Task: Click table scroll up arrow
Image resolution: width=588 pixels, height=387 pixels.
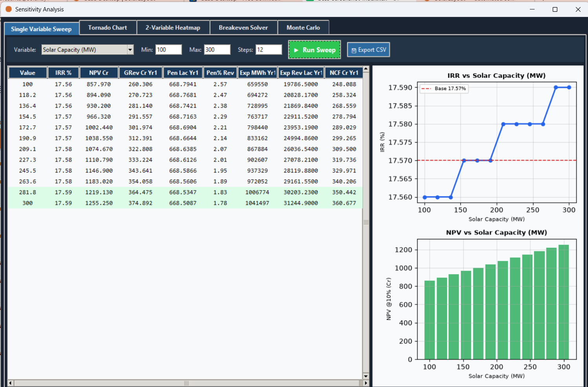Action: (366, 69)
